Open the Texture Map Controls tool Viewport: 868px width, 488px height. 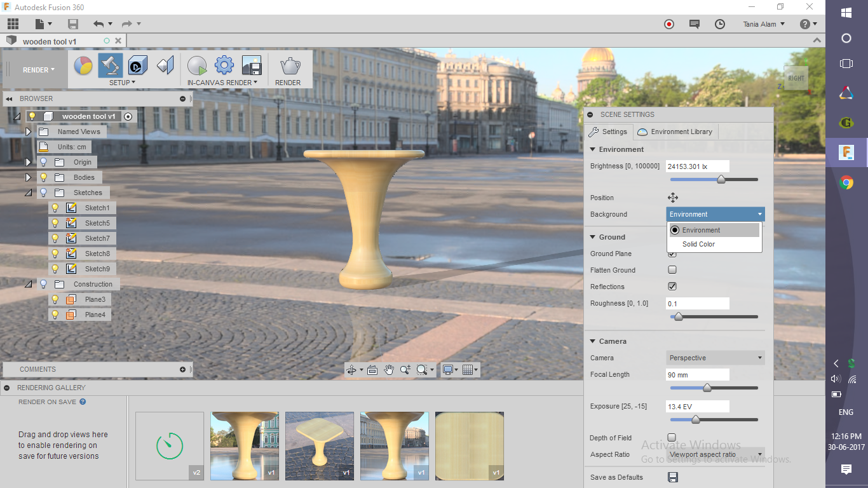(165, 65)
